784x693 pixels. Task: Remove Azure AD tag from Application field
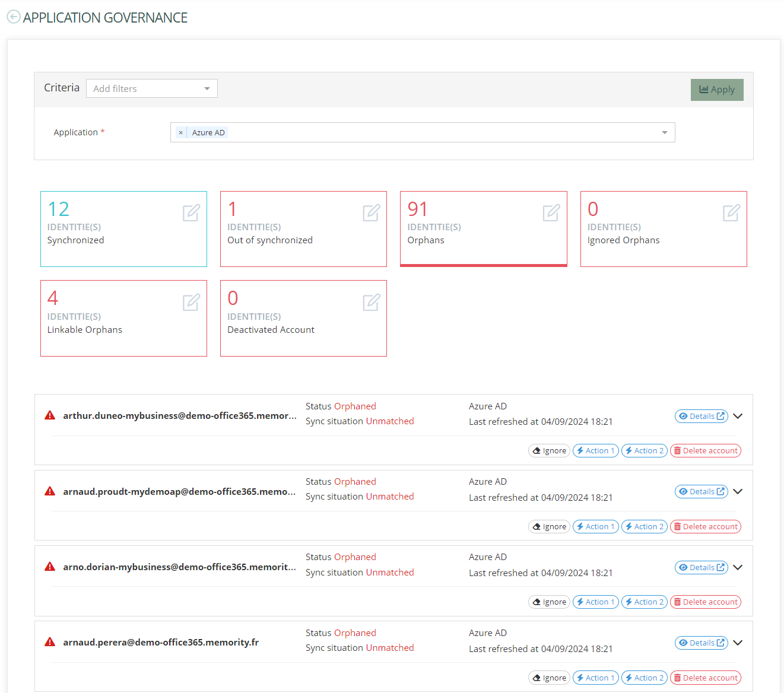coord(181,133)
